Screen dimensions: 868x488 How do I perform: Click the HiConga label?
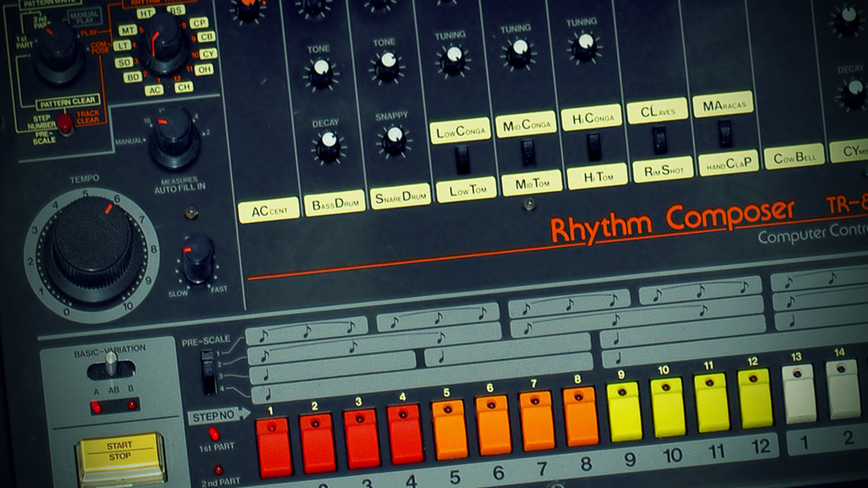point(591,118)
